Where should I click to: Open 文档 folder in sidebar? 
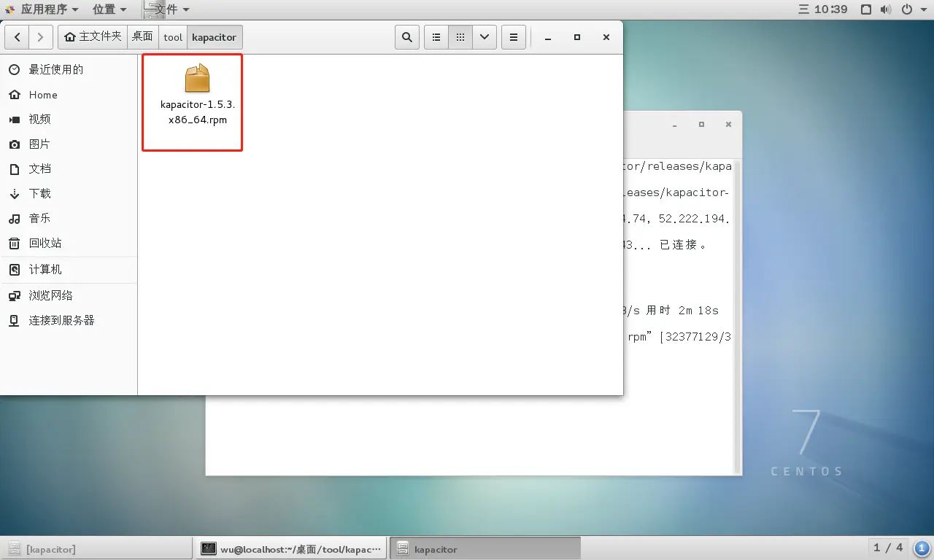point(69,168)
